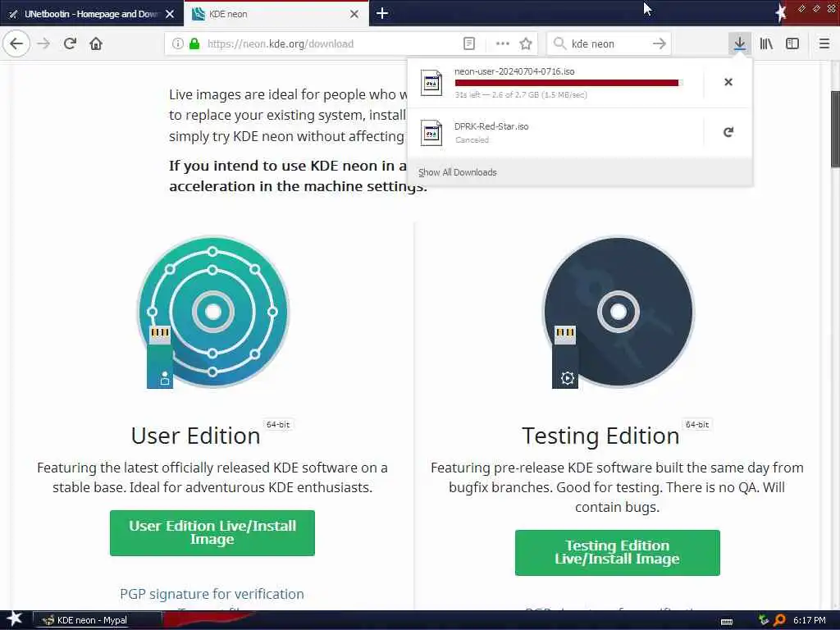Bookmark this page with the star
Image resolution: width=840 pixels, height=630 pixels.
coord(526,43)
